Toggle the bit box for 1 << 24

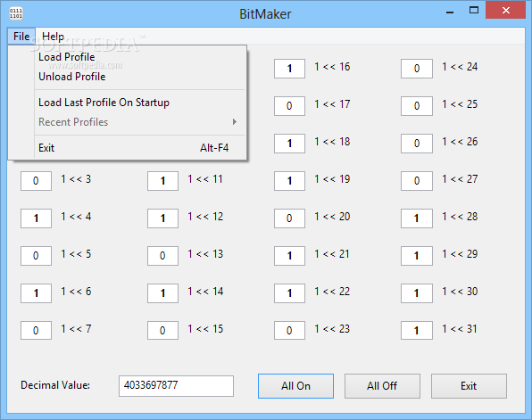417,69
